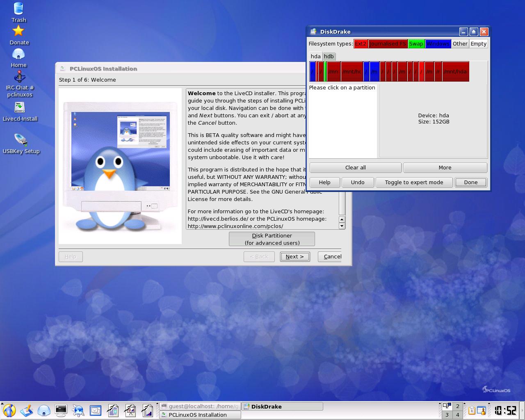The image size is (525, 420).
Task: Shade the DiskDrake window with arrow button
Action: pos(474,32)
